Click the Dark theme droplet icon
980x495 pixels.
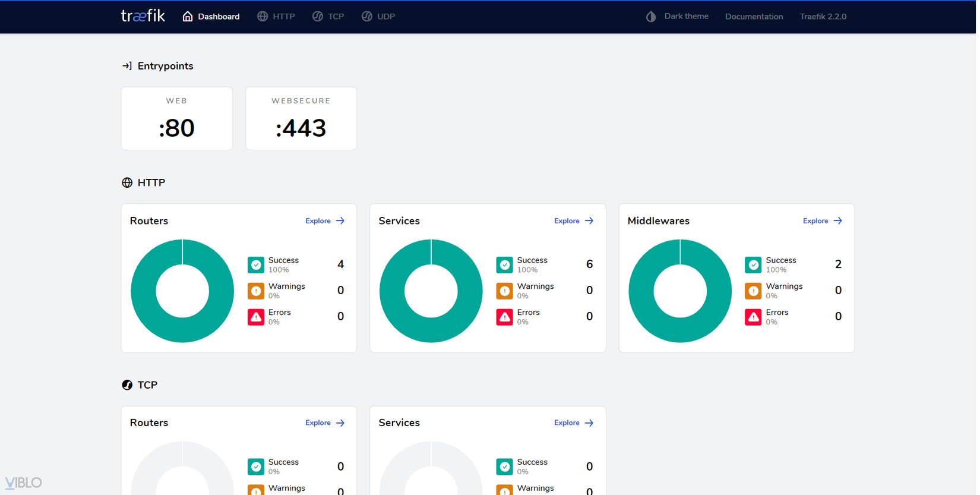tap(651, 17)
